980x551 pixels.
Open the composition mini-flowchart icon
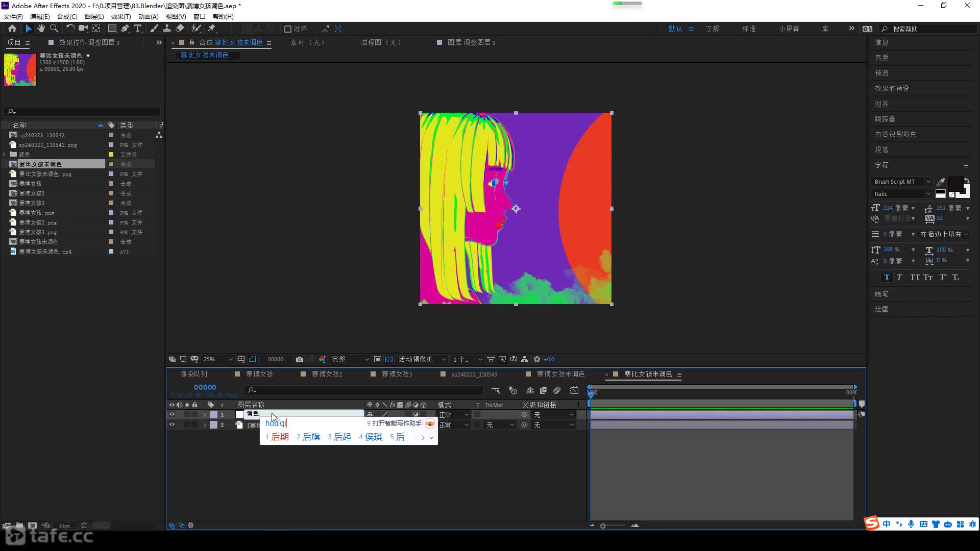496,390
